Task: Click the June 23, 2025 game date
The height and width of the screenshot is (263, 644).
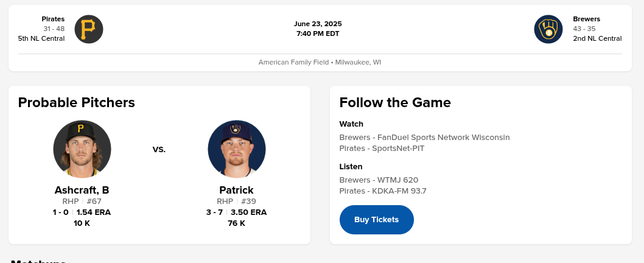Action: [x=318, y=24]
